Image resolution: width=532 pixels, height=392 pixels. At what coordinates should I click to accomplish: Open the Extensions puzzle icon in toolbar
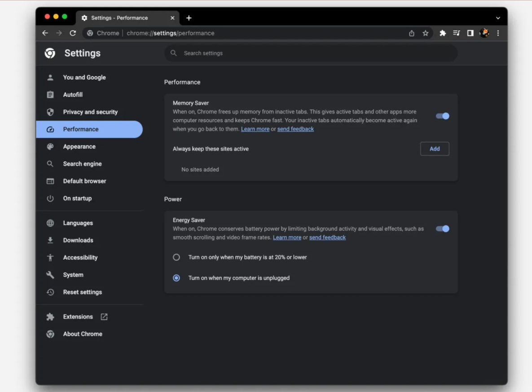click(443, 33)
